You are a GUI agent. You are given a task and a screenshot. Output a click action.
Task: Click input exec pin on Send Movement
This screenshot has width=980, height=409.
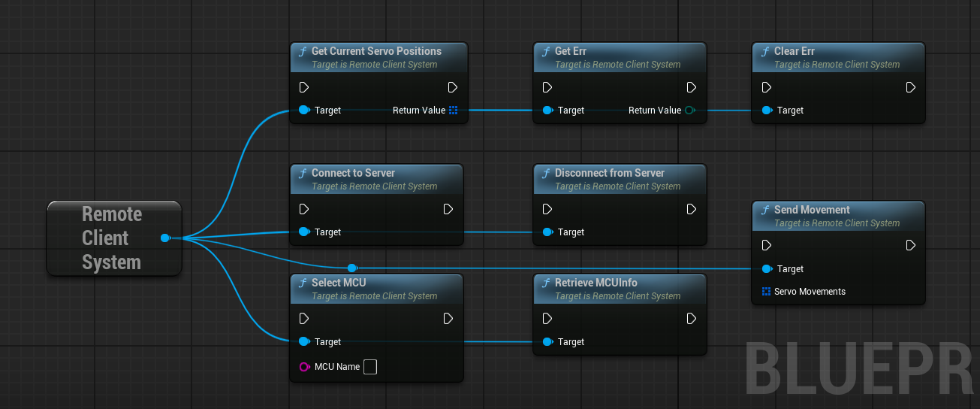tap(766, 245)
